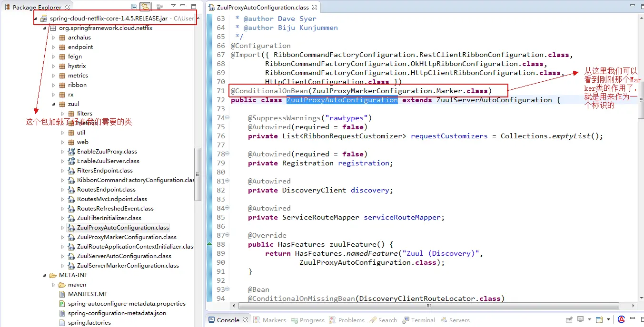
Task: Select RoutesRefreshedEvent.class
Action: tap(115, 209)
